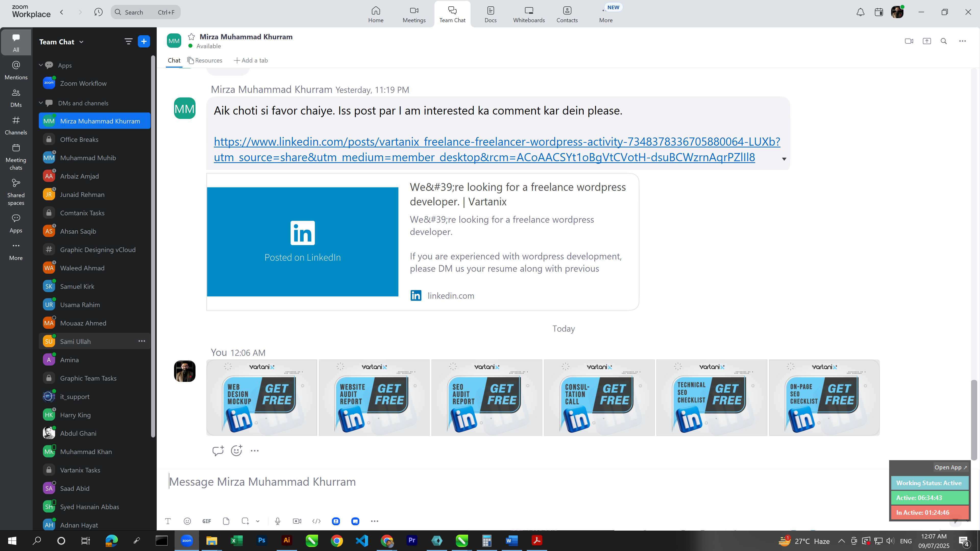Screen dimensions: 980x551
Task: Click Add a tab
Action: (x=251, y=60)
